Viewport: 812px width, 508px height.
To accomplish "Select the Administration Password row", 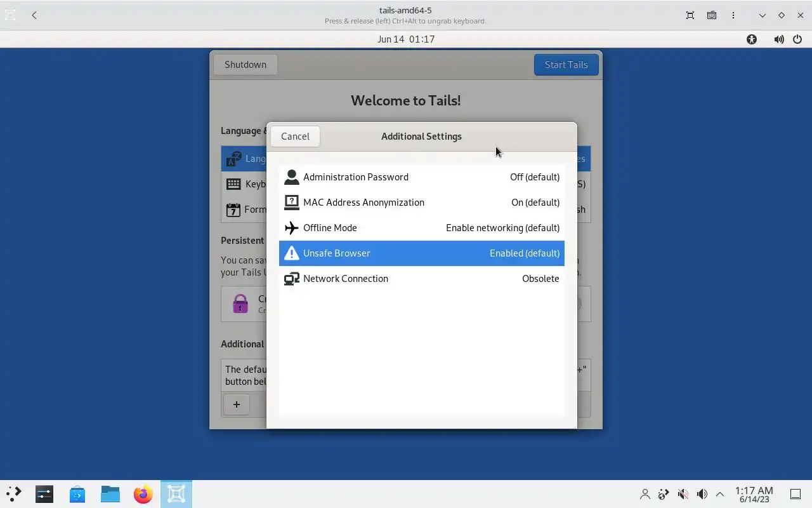I will pyautogui.click(x=422, y=177).
